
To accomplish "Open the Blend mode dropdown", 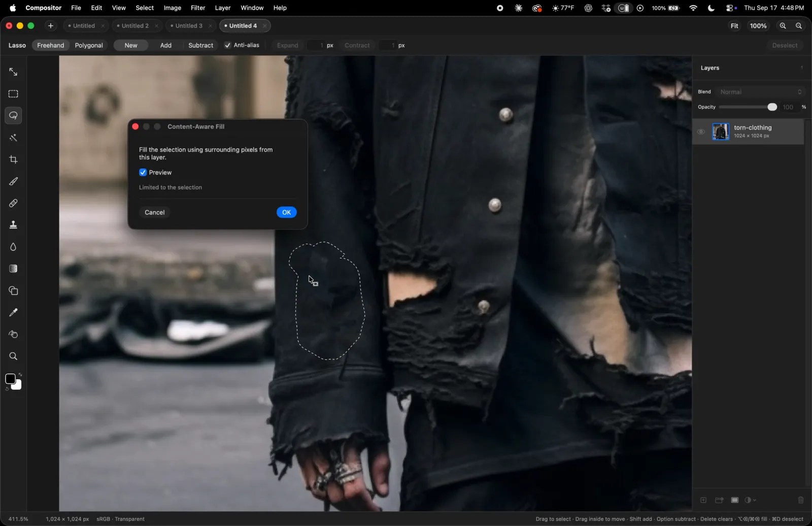I will 760,92.
